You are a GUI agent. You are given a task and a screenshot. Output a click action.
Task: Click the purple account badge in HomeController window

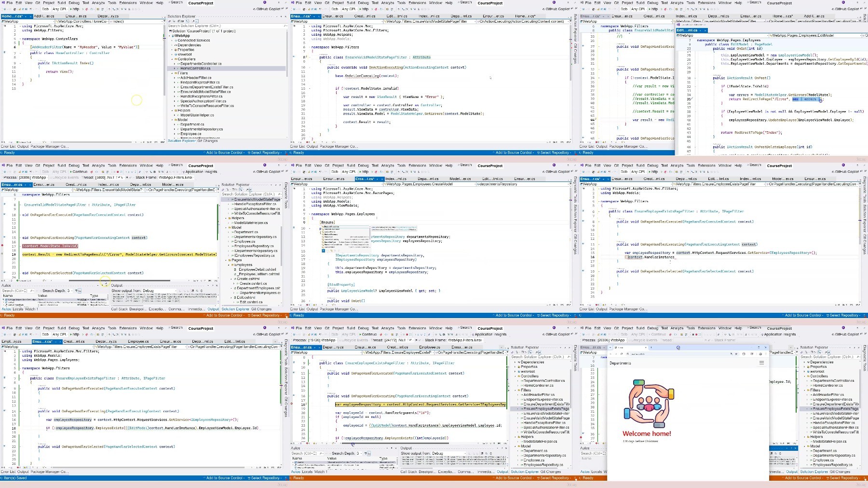pos(265,2)
